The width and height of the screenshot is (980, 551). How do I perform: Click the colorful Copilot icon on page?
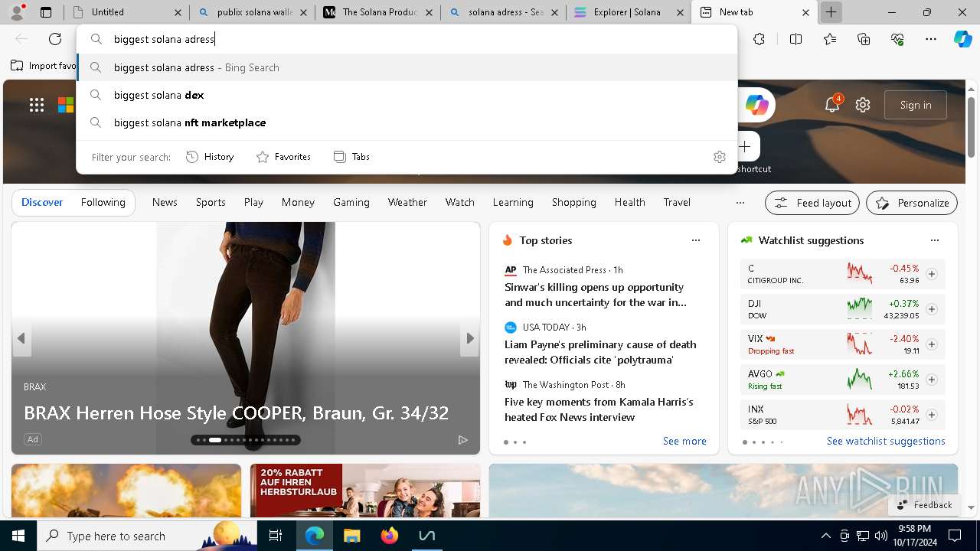(756, 105)
